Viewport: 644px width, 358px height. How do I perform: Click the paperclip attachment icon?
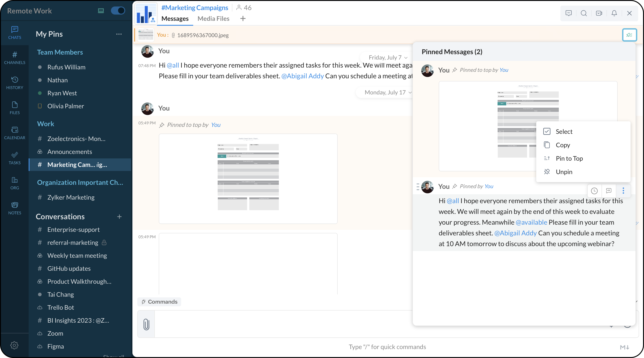[146, 324]
